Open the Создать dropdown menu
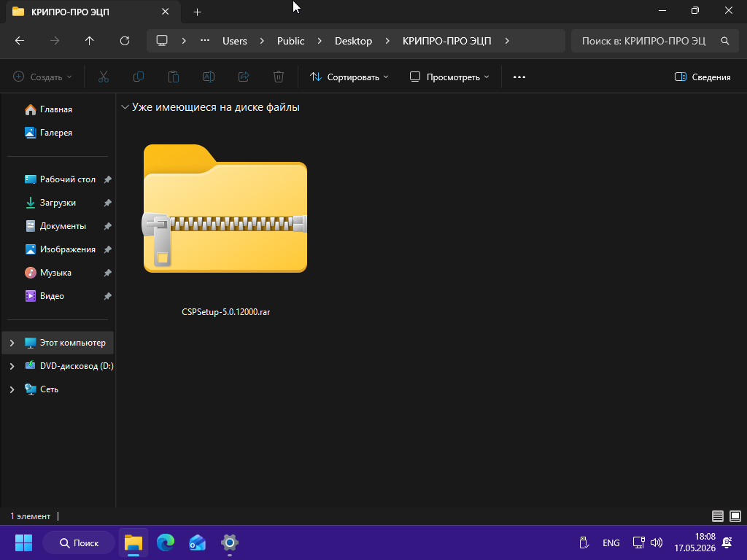The width and height of the screenshot is (747, 560). [x=43, y=77]
